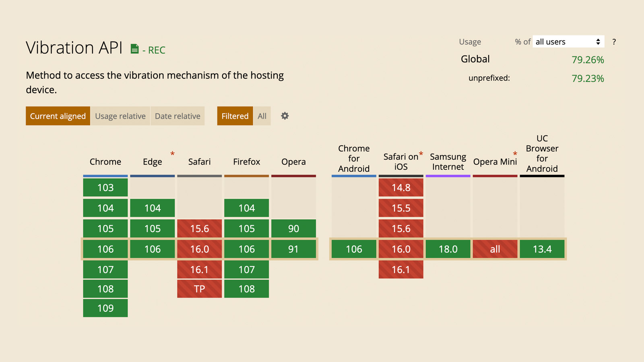Select the All browsers tab
The image size is (644, 362).
(262, 116)
